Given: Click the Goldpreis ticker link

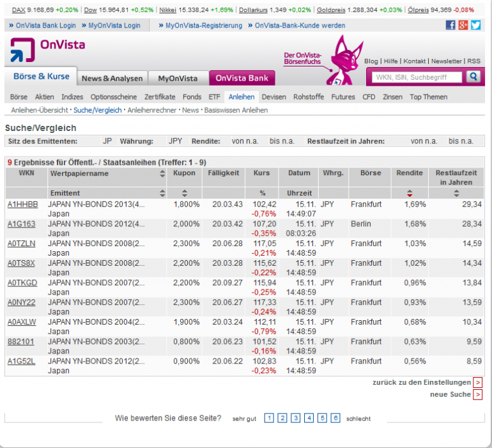Looking at the screenshot, I should 331,10.
